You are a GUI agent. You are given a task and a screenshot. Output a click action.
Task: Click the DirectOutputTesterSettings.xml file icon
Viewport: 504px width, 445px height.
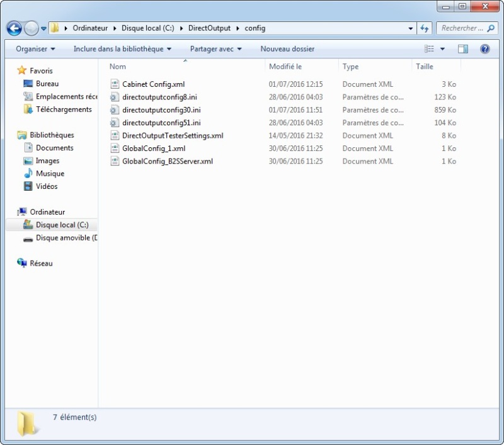coord(115,135)
